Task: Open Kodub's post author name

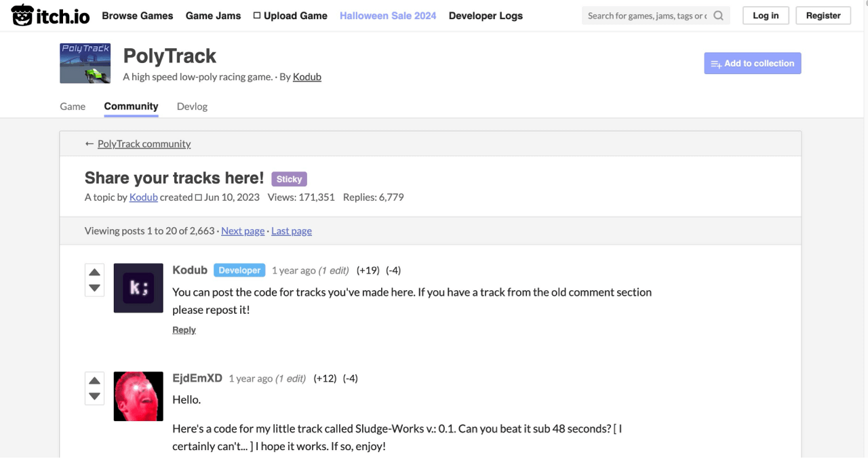Action: 190,270
